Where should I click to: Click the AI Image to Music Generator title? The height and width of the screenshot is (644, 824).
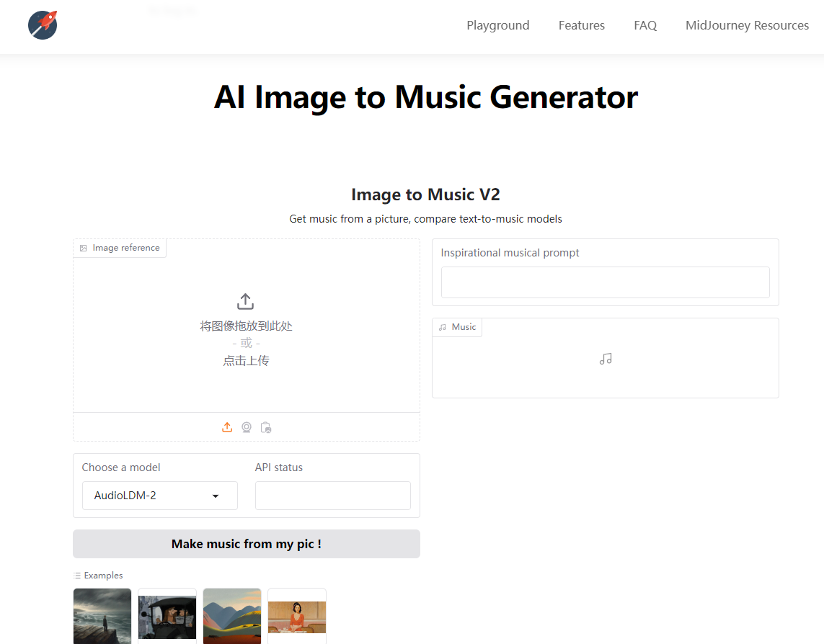425,97
